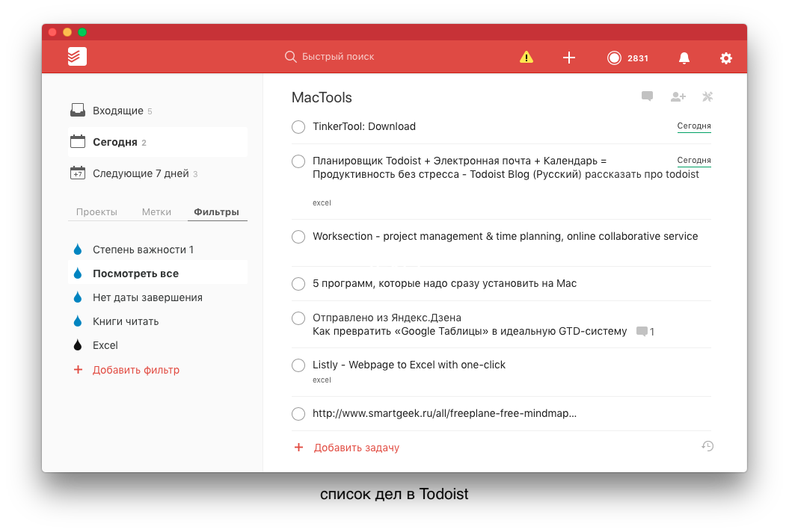The height and width of the screenshot is (532, 789).
Task: Click the Next 7 days calendar icon
Action: tap(78, 173)
